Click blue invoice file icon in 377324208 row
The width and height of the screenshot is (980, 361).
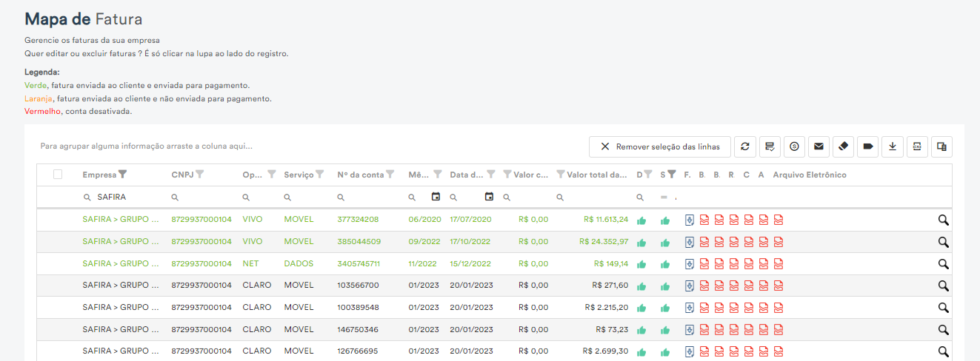tap(689, 220)
